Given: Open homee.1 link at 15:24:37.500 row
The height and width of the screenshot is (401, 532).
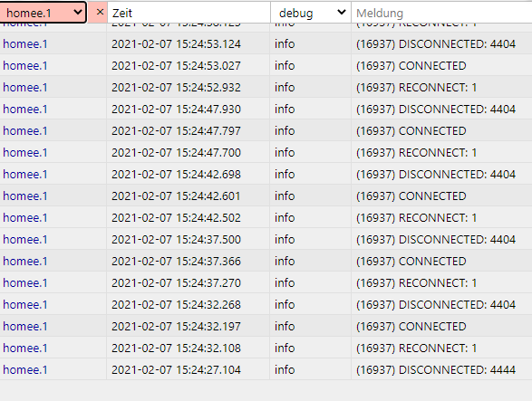Looking at the screenshot, I should tap(25, 240).
